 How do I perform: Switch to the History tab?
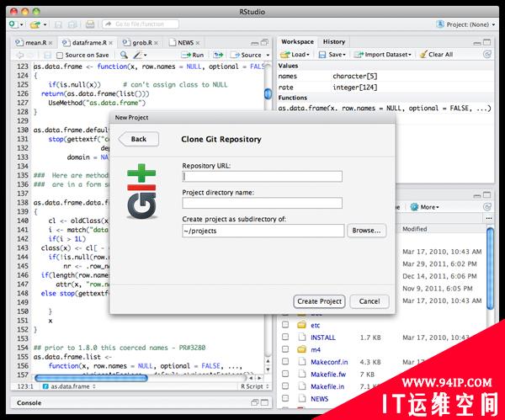[334, 42]
